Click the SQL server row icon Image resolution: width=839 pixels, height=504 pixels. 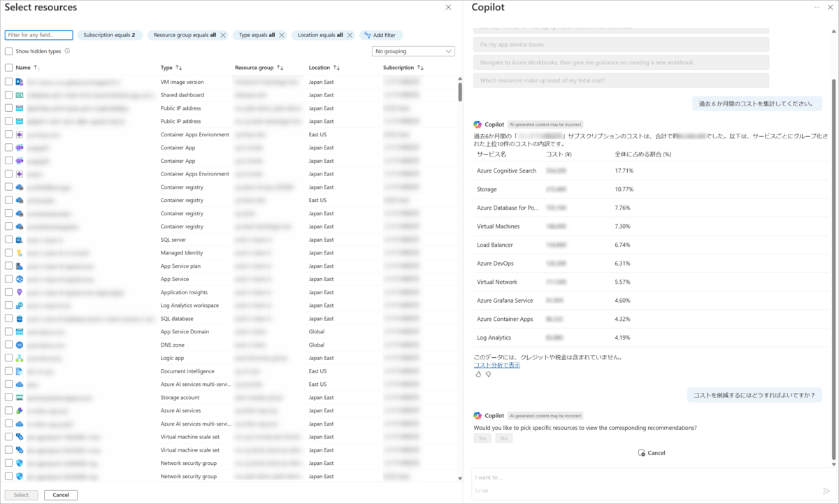click(x=20, y=240)
